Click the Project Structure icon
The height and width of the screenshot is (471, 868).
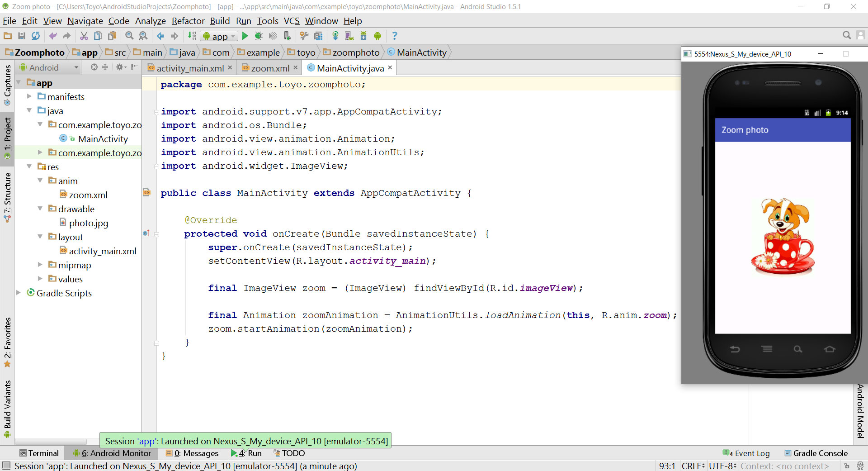(318, 36)
